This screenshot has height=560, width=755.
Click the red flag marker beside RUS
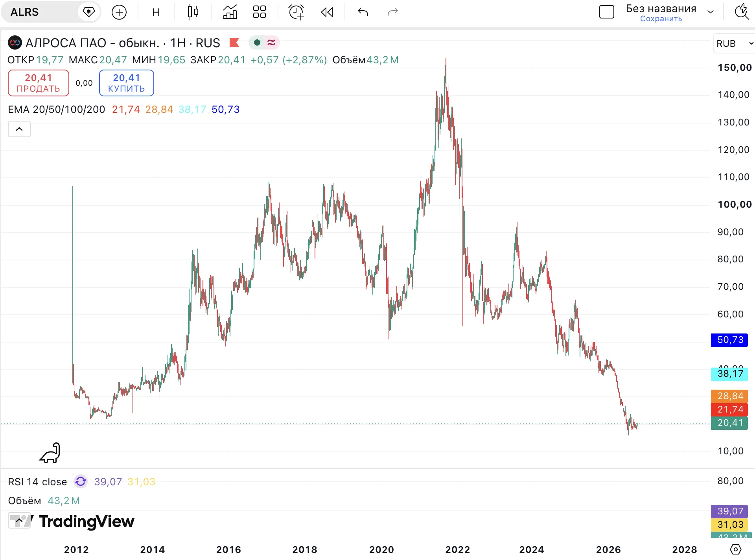(234, 42)
